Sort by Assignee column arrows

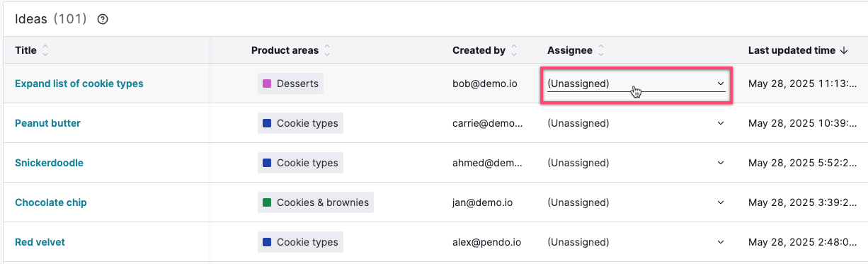[x=601, y=50]
